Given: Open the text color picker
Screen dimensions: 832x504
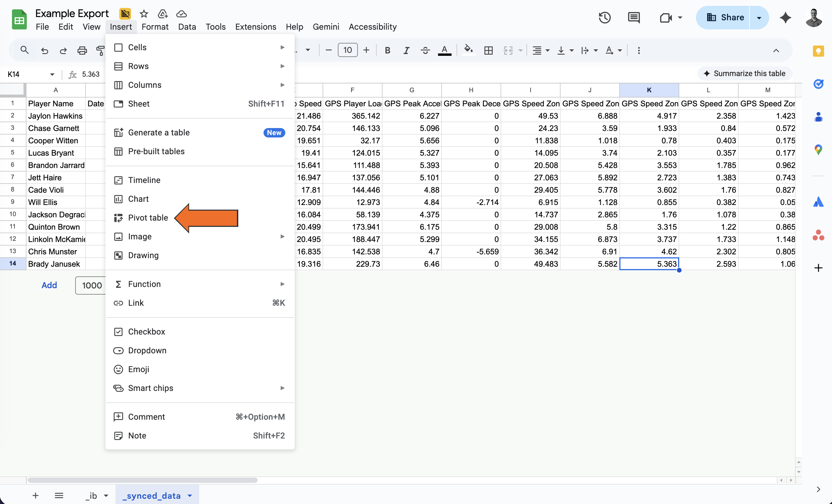Looking at the screenshot, I should (444, 50).
